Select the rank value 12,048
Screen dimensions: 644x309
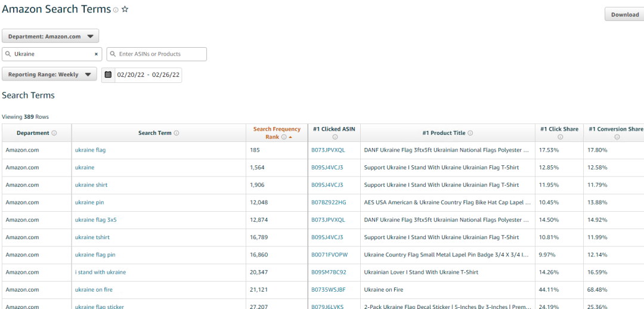pyautogui.click(x=259, y=203)
